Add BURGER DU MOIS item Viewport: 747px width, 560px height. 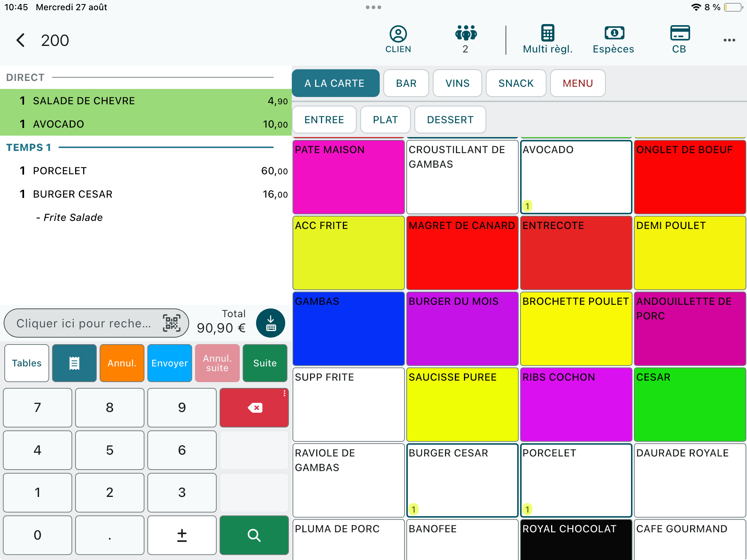pyautogui.click(x=462, y=329)
